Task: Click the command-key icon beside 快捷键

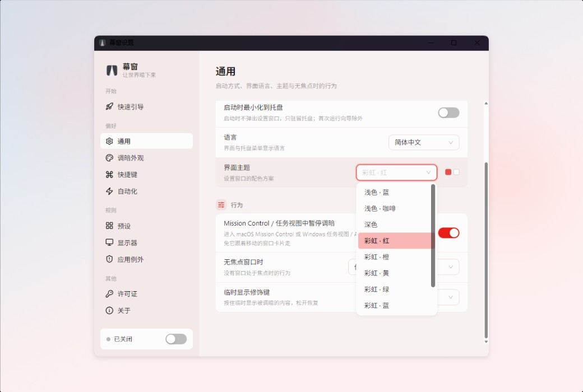Action: [x=109, y=175]
